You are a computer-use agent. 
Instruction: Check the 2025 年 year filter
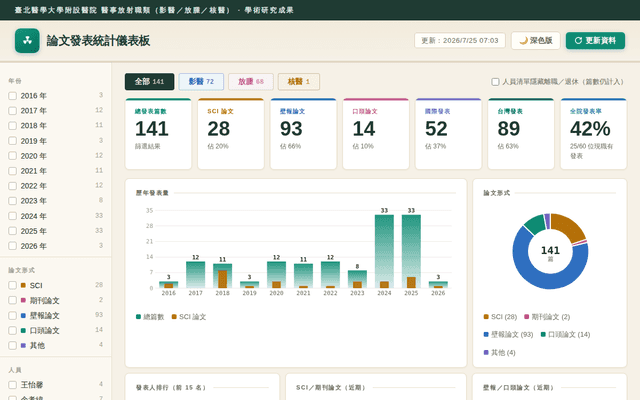click(x=13, y=231)
